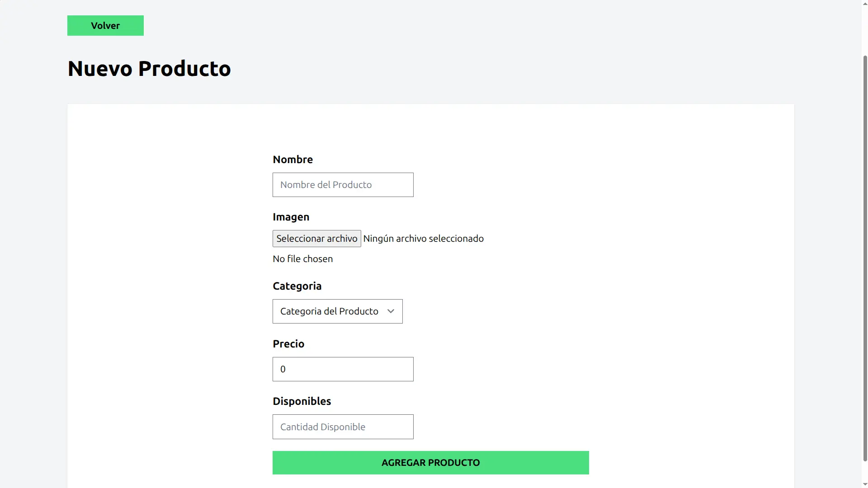The image size is (868, 488).
Task: Click the Nombre label
Action: [x=292, y=160]
